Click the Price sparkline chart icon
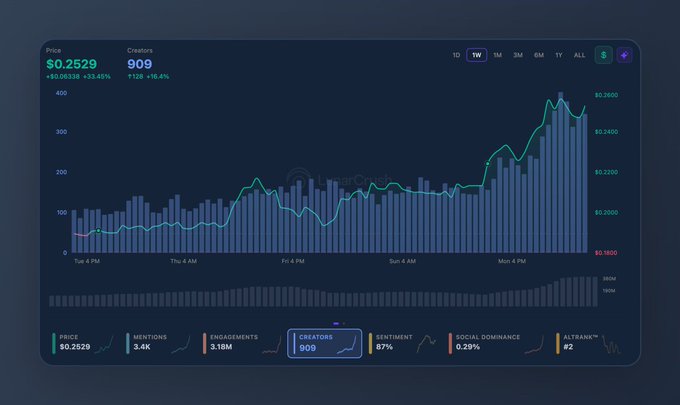Screen dimensions: 680x405 click(x=104, y=345)
